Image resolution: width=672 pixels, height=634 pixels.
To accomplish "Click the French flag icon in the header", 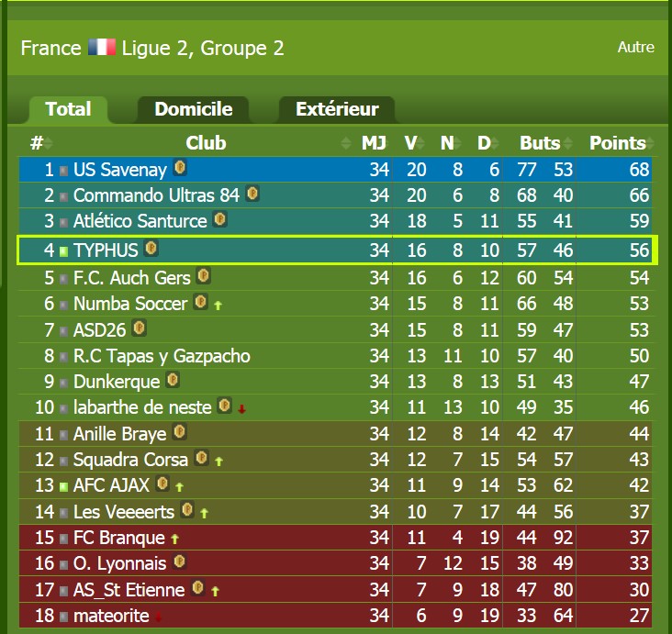I will pos(102,47).
